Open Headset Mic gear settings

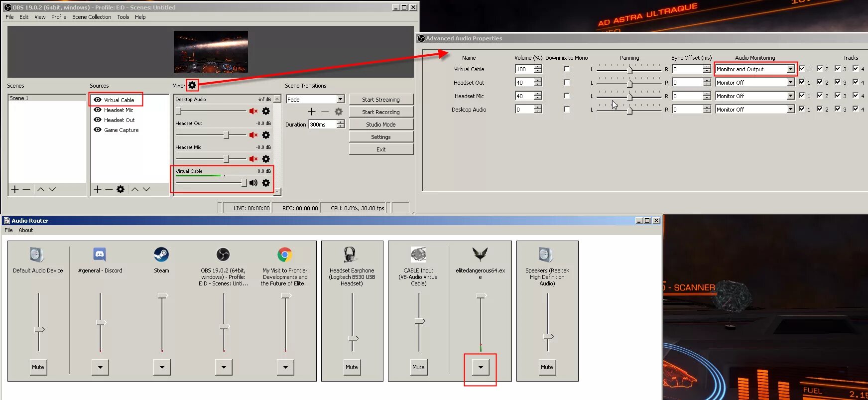266,159
